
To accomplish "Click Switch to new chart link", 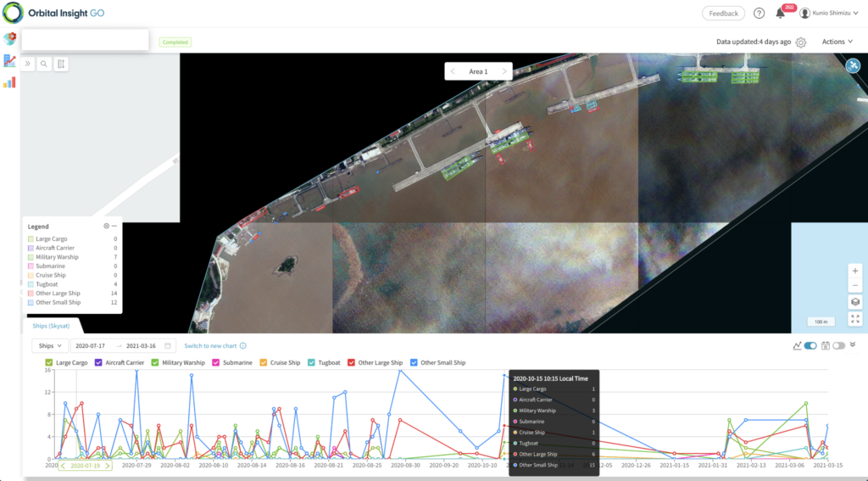I will (x=210, y=346).
